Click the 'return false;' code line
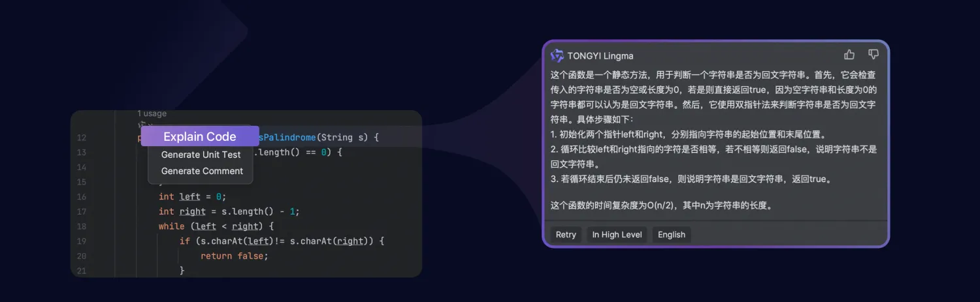The height and width of the screenshot is (302, 980). tap(235, 256)
